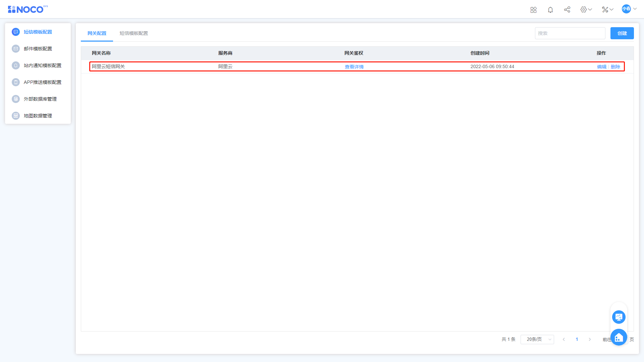
Task: Open the 20条/页 page size dropdown
Action: tap(537, 340)
